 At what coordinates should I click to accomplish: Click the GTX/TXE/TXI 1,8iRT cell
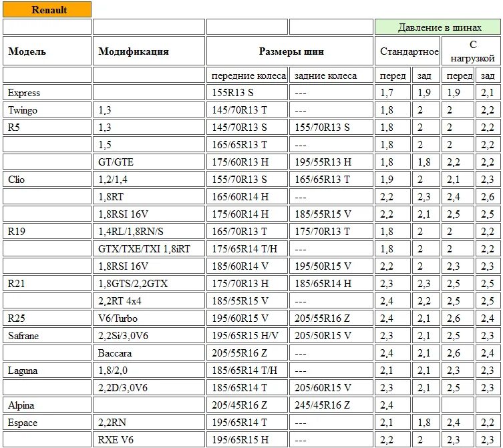[x=149, y=248]
